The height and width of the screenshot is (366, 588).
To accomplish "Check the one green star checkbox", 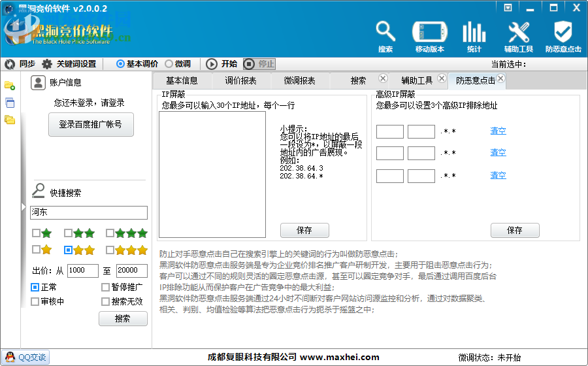I will tap(36, 233).
